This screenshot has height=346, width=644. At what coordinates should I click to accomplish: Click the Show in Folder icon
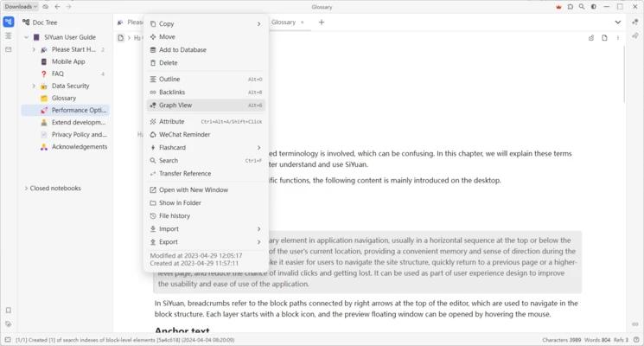(153, 203)
